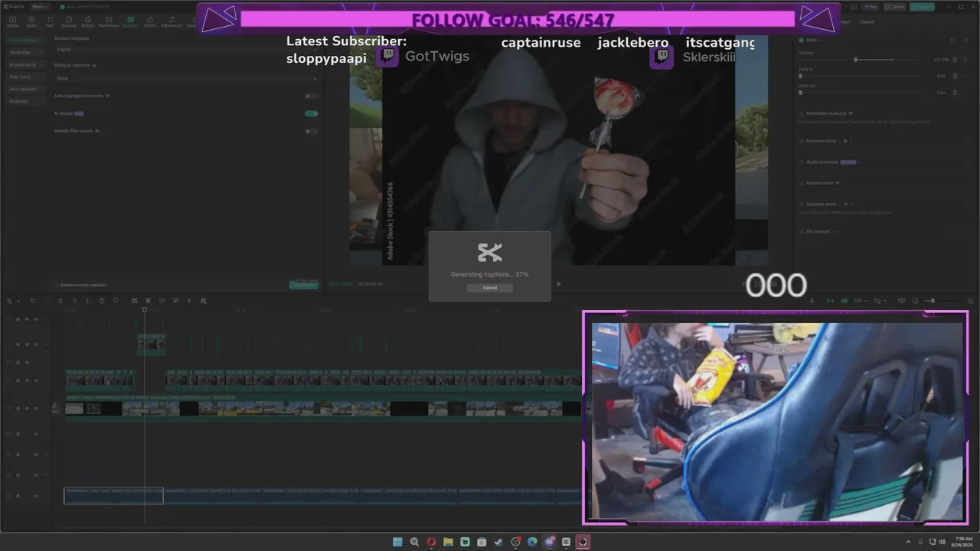The width and height of the screenshot is (980, 551).
Task: Switch to the Transitions tab
Action: click(109, 21)
